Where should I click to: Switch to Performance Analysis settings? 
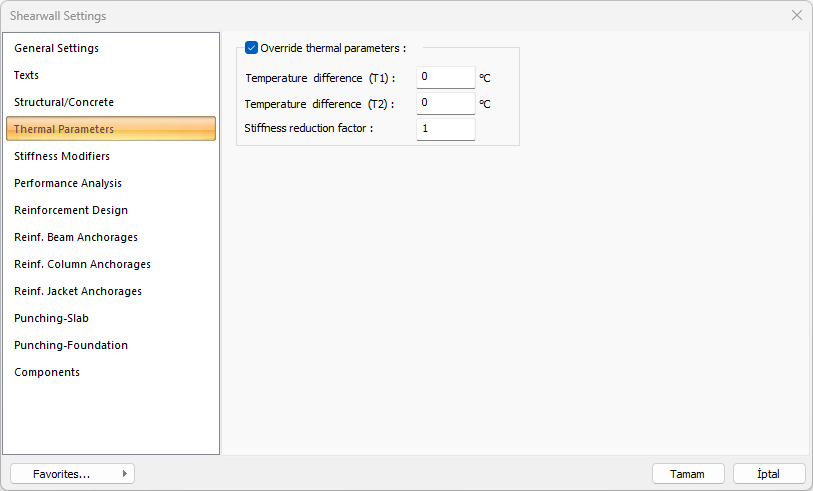[68, 183]
